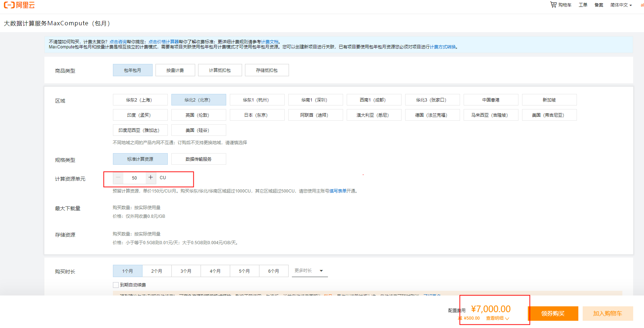Image resolution: width=644 pixels, height=328 pixels.
Task: Click the 领券购买 button
Action: click(553, 314)
